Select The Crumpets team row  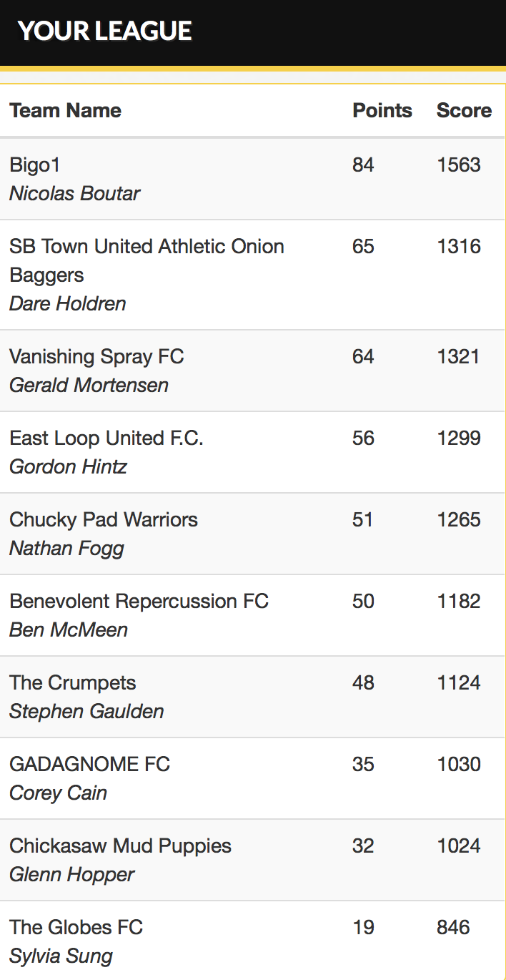(252, 697)
